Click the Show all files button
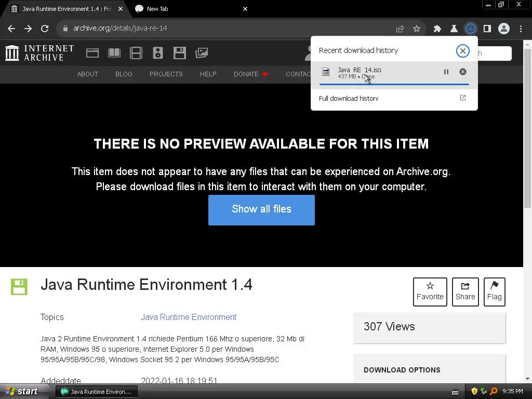Screen dimensions: 532x399 pyautogui.click(x=262, y=210)
